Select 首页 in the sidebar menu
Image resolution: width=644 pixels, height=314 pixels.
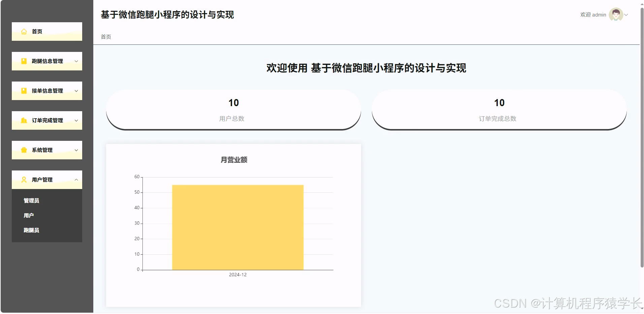click(37, 31)
